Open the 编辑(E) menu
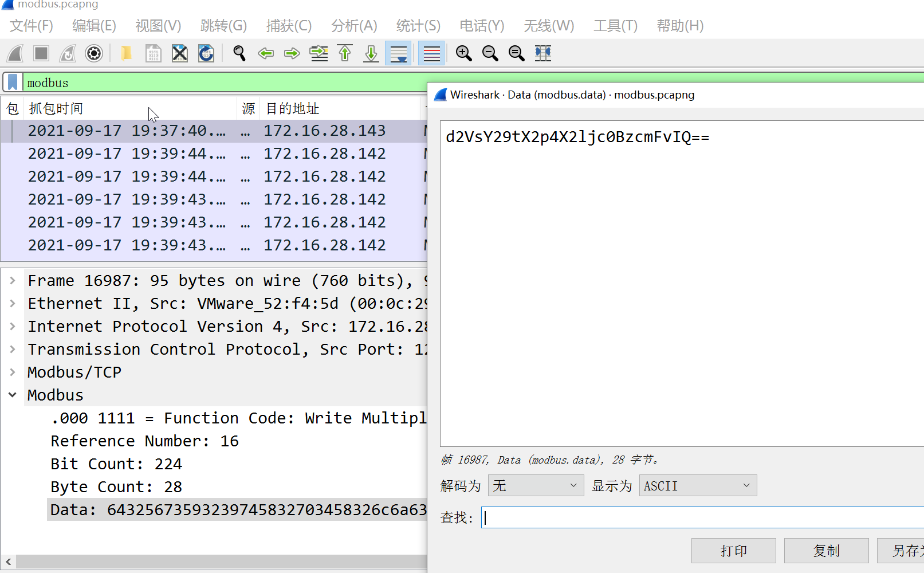 pos(95,26)
